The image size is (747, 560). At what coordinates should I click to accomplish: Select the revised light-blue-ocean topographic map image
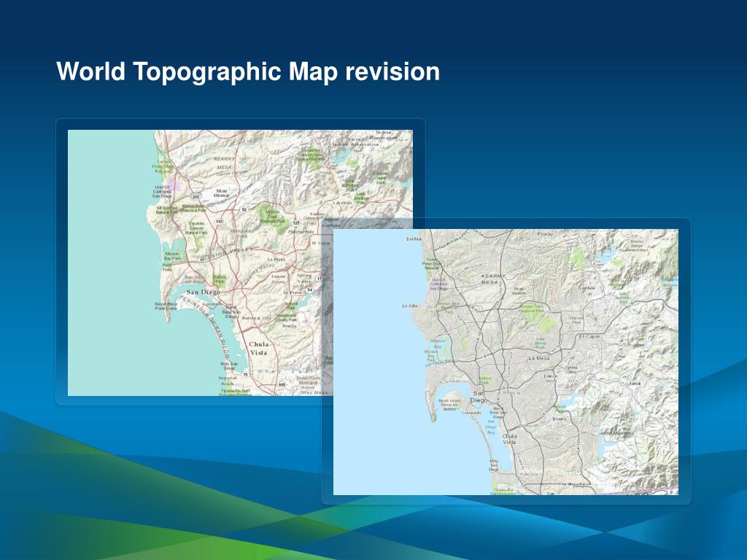(506, 362)
